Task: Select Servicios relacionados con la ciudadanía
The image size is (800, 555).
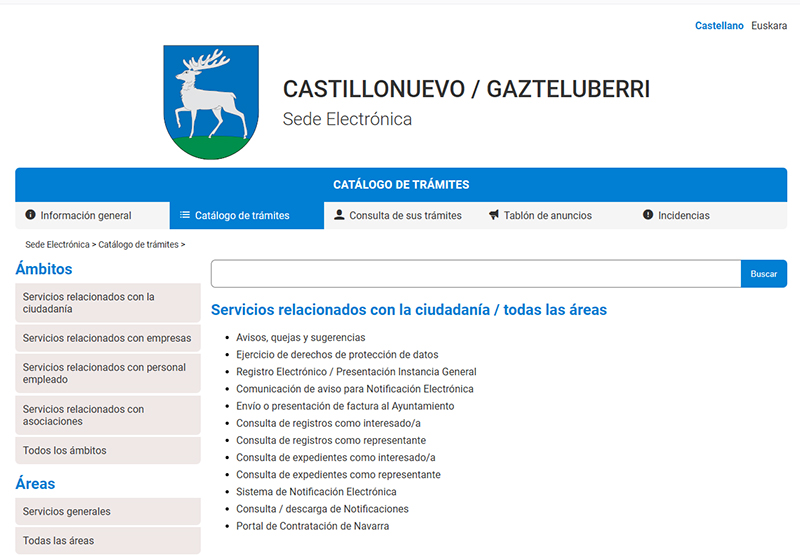Action: (x=108, y=303)
